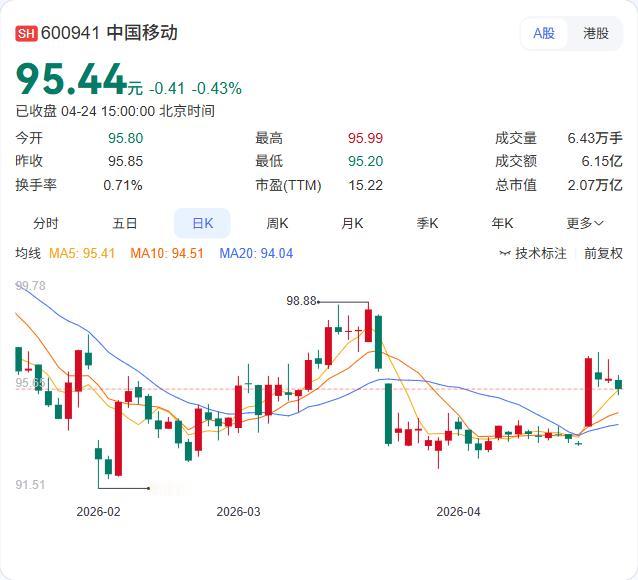Toggle the 技术标注 chart annotations
This screenshot has height=580, width=638.
pyautogui.click(x=533, y=253)
